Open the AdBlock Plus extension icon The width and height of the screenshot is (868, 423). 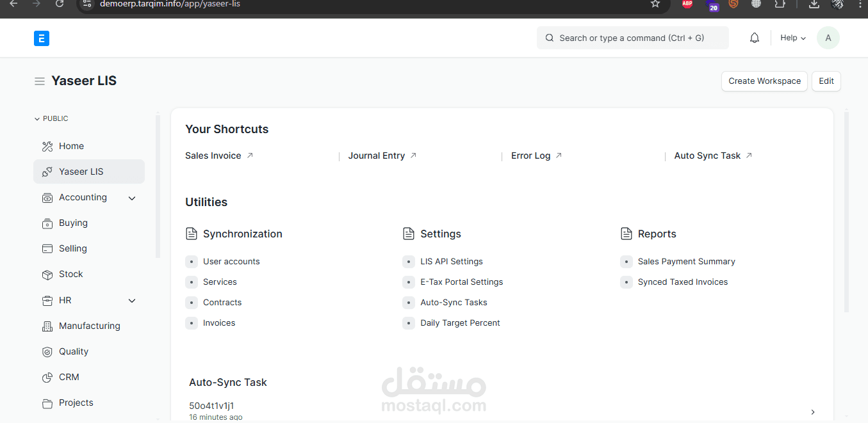click(x=687, y=4)
